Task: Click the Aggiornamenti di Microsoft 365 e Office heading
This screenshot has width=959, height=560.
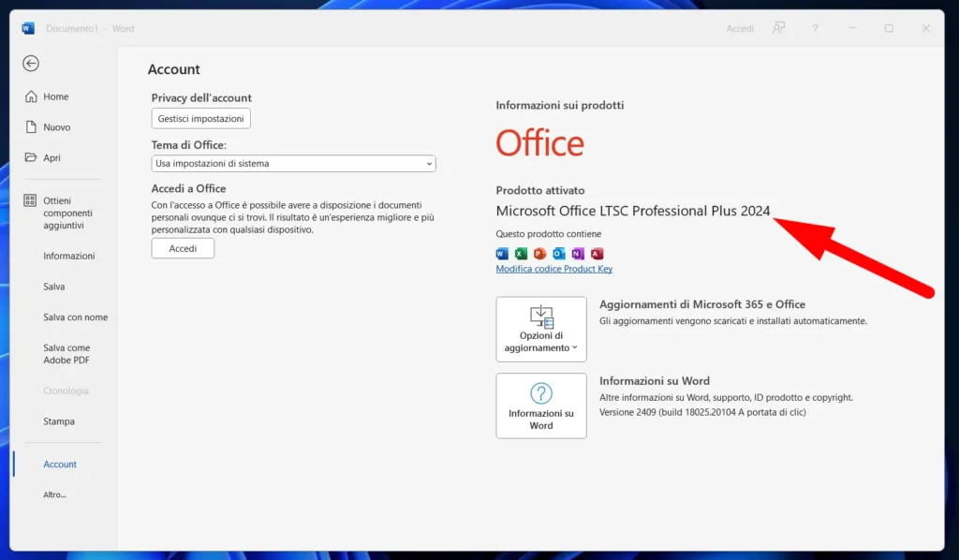Action: 702,303
